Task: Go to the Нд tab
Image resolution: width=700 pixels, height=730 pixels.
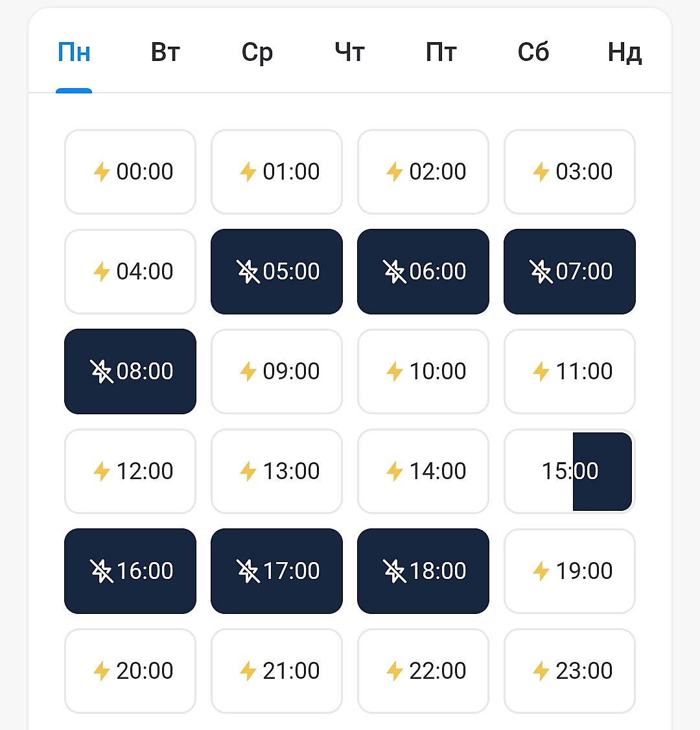Action: tap(625, 52)
